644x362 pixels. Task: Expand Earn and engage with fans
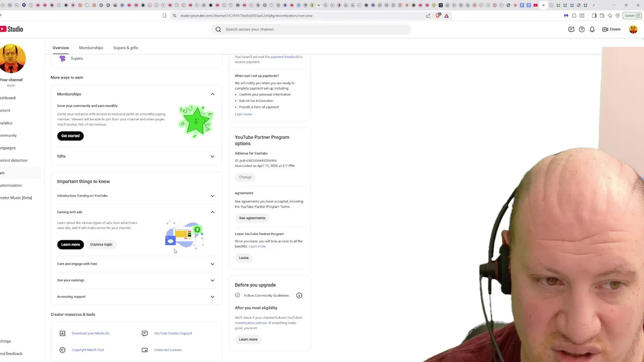(212, 264)
